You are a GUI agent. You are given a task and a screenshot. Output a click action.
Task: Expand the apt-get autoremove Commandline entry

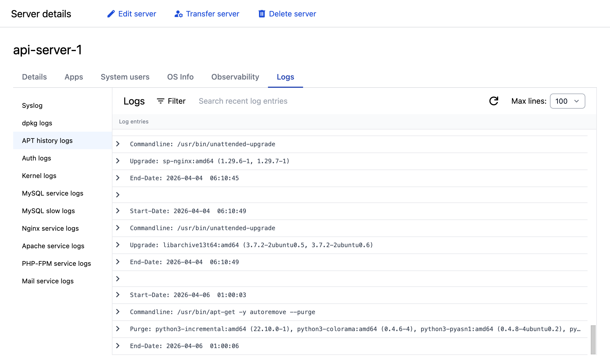pos(118,312)
